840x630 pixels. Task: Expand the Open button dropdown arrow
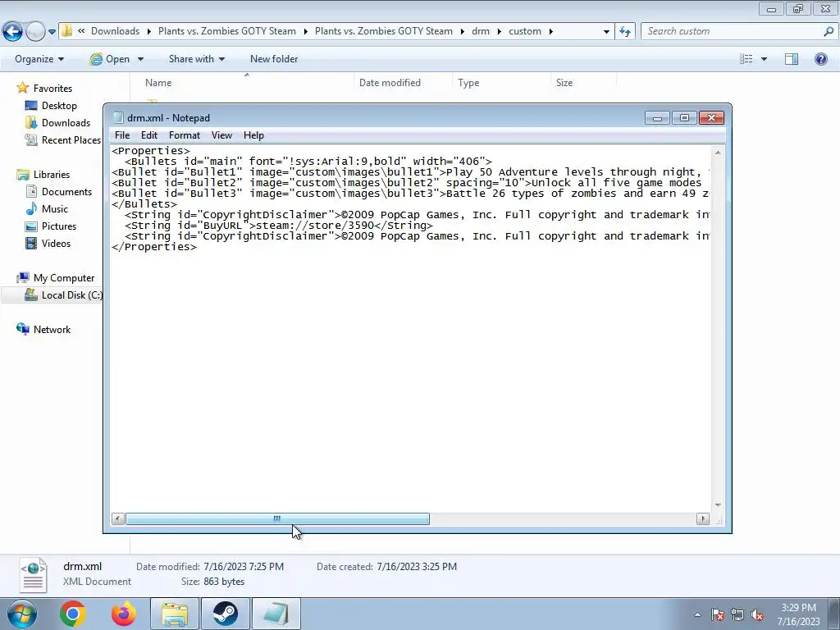(140, 59)
